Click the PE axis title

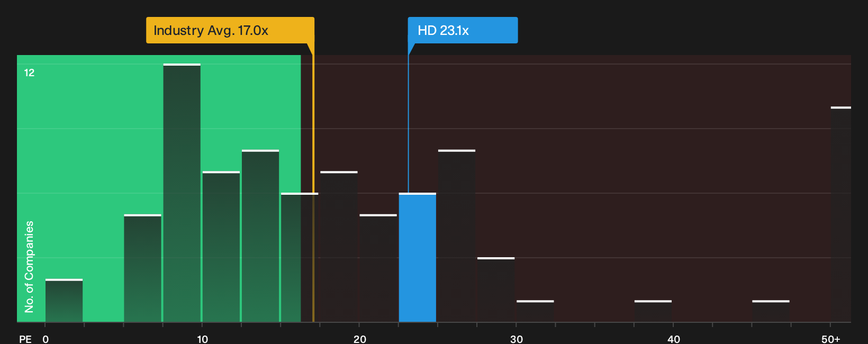[x=25, y=339]
